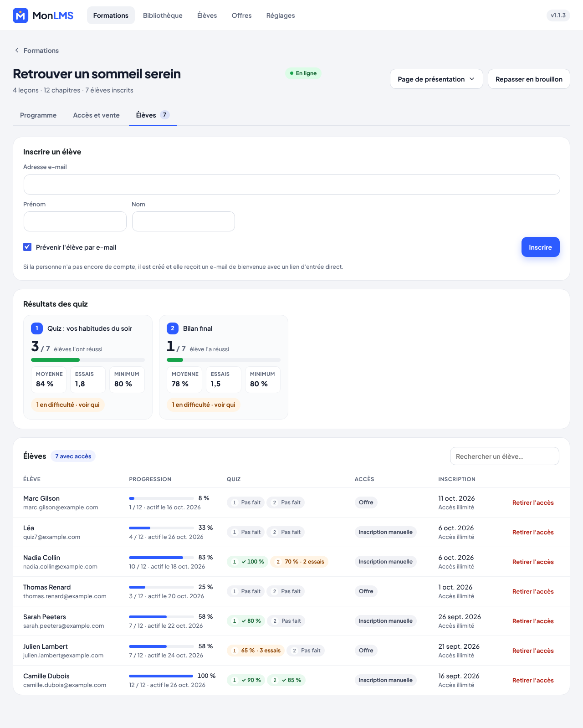Image resolution: width=583 pixels, height=728 pixels.
Task: Revoke access for Camille Dubois
Action: 533,680
